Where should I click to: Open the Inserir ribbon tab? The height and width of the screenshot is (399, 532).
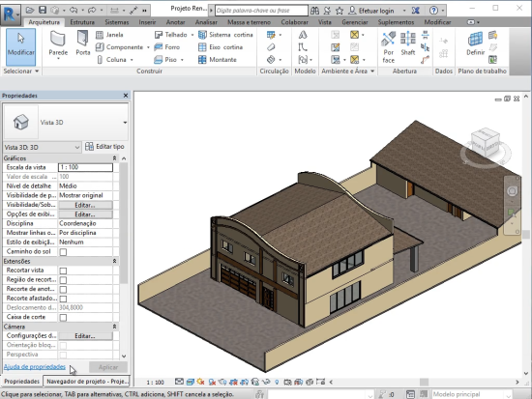tap(147, 22)
